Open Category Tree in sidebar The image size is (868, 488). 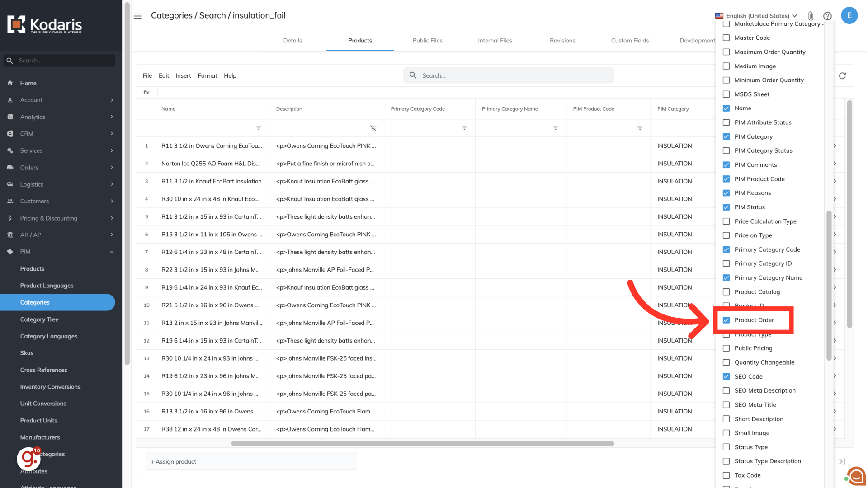pos(39,319)
